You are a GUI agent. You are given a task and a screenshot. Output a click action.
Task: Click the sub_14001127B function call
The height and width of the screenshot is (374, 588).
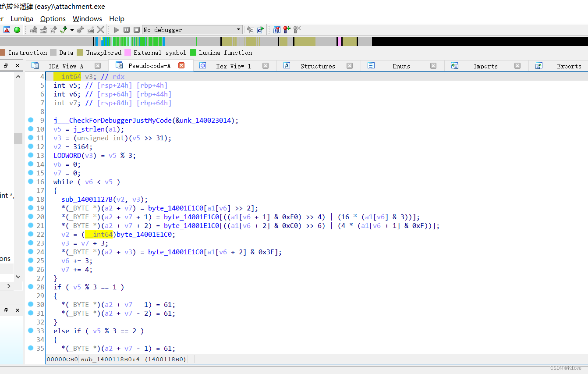[86, 199]
